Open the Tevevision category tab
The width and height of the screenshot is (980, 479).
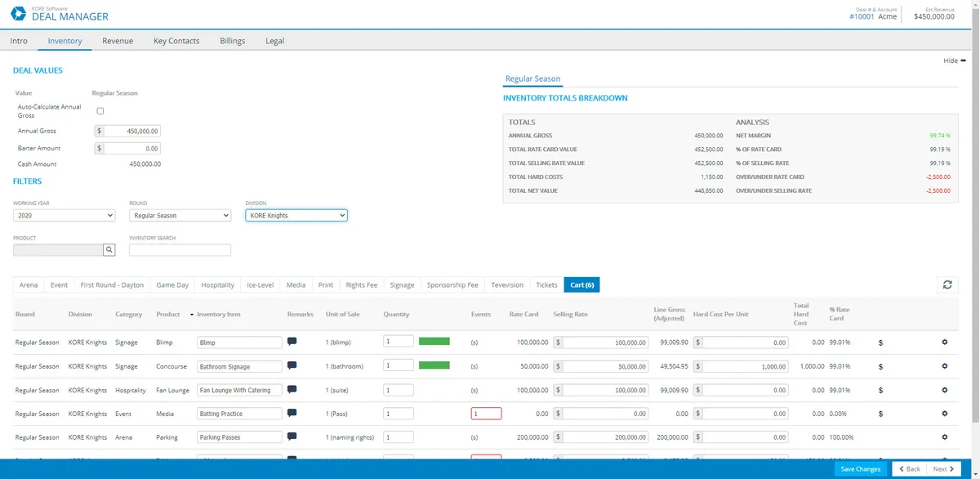507,284
